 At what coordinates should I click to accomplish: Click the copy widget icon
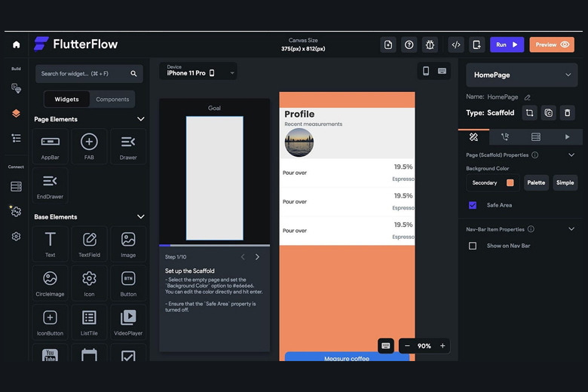point(548,113)
